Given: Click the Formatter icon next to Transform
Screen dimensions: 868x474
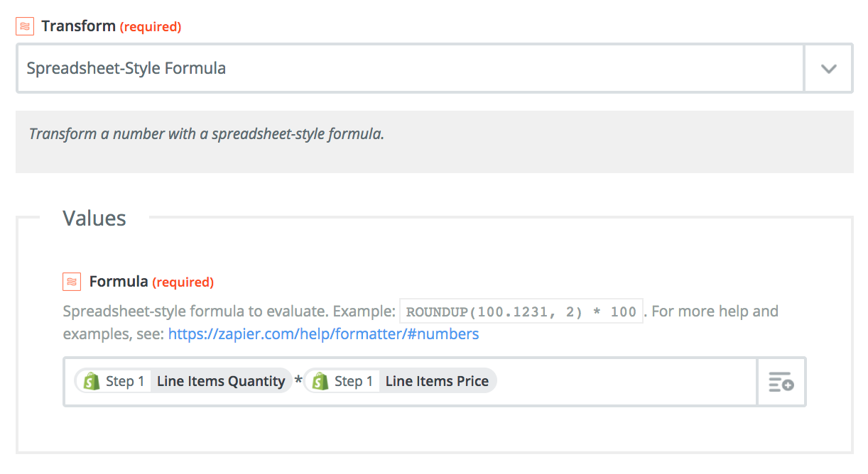Looking at the screenshot, I should [x=25, y=26].
